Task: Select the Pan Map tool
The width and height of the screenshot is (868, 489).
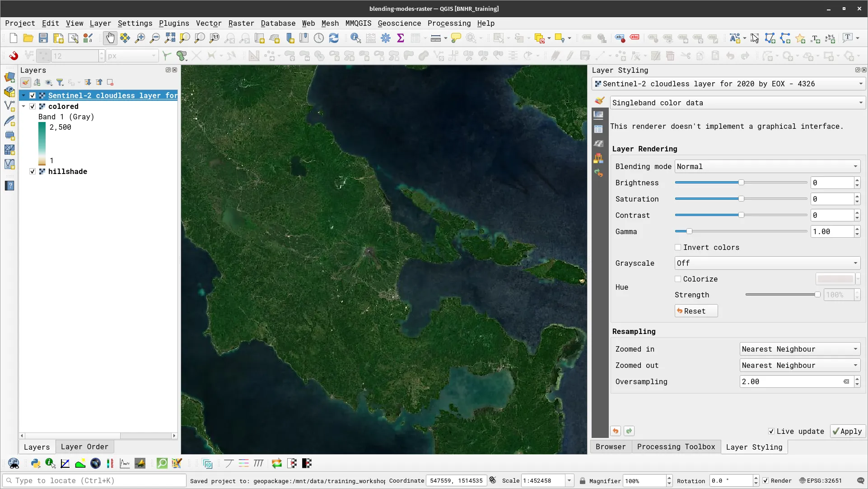Action: (x=110, y=38)
